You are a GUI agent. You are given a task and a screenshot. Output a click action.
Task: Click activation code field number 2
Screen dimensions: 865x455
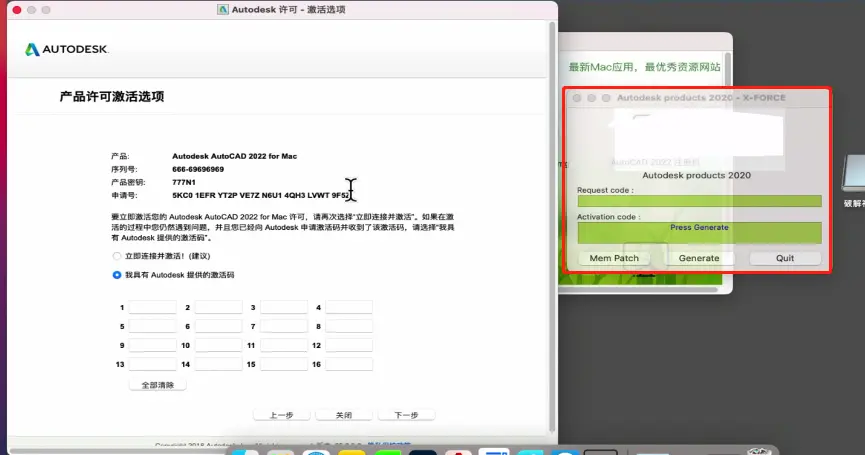pyautogui.click(x=218, y=307)
